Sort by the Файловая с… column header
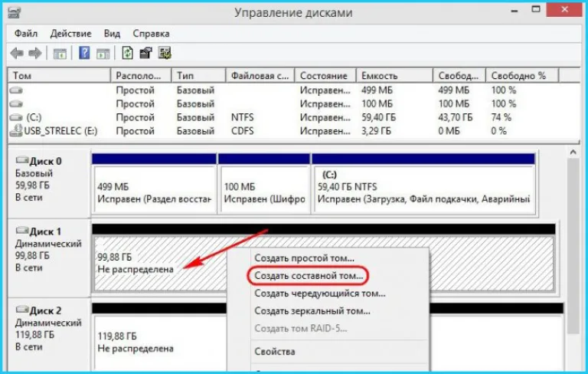This screenshot has height=374, width=588. 260,75
